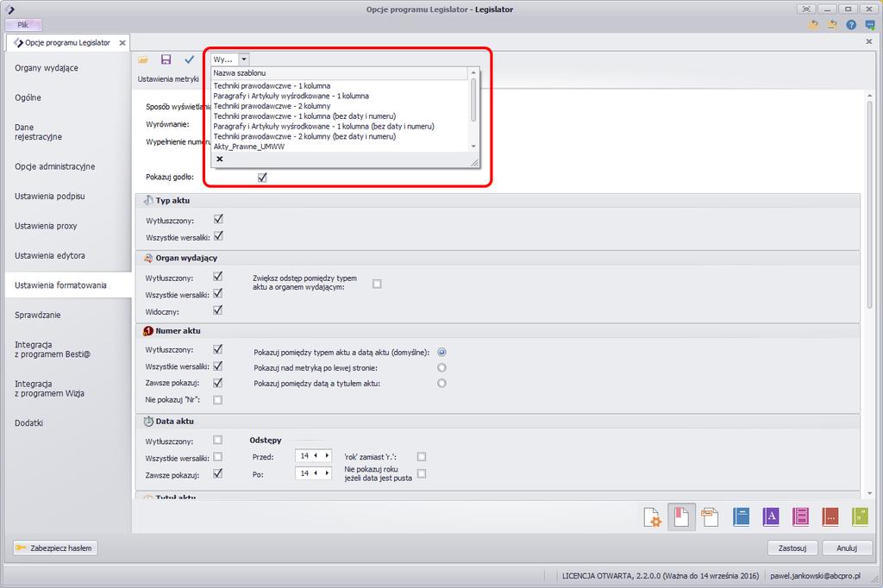The width and height of the screenshot is (883, 588).
Task: Open the red book ellipsis icon
Action: click(830, 517)
